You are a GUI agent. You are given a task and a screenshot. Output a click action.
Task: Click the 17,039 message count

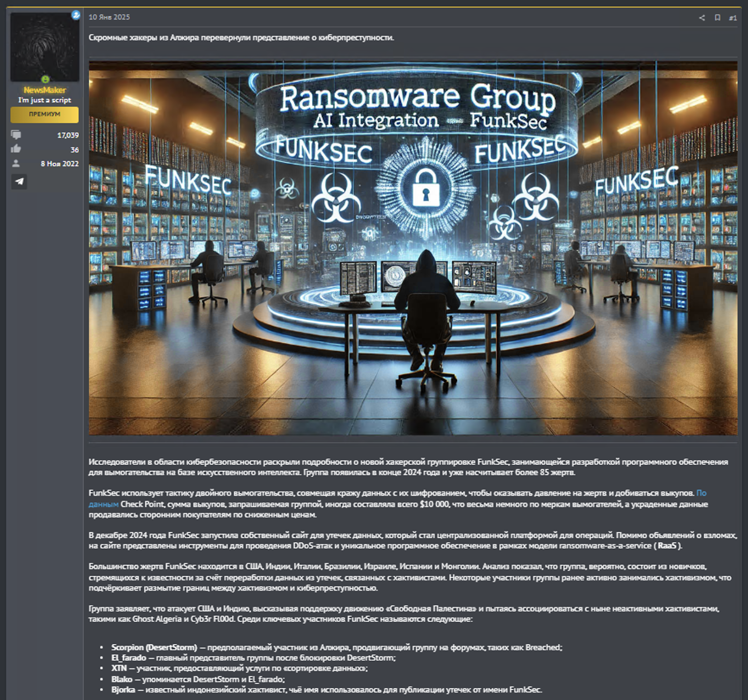click(x=68, y=135)
